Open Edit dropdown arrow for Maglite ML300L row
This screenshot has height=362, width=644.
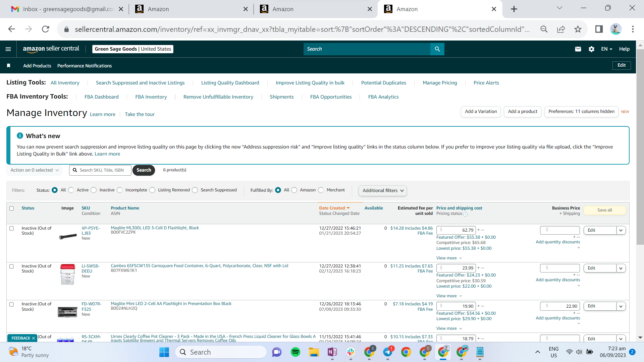[x=621, y=230]
